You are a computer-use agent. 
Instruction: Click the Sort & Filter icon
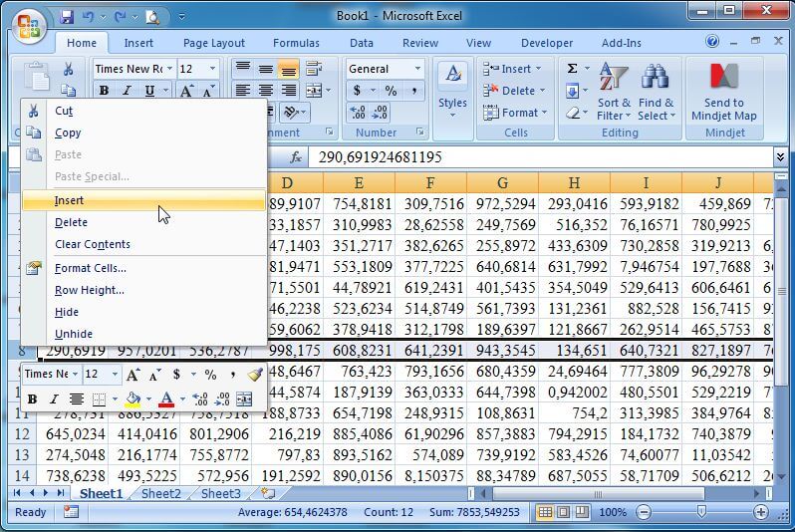[x=614, y=78]
